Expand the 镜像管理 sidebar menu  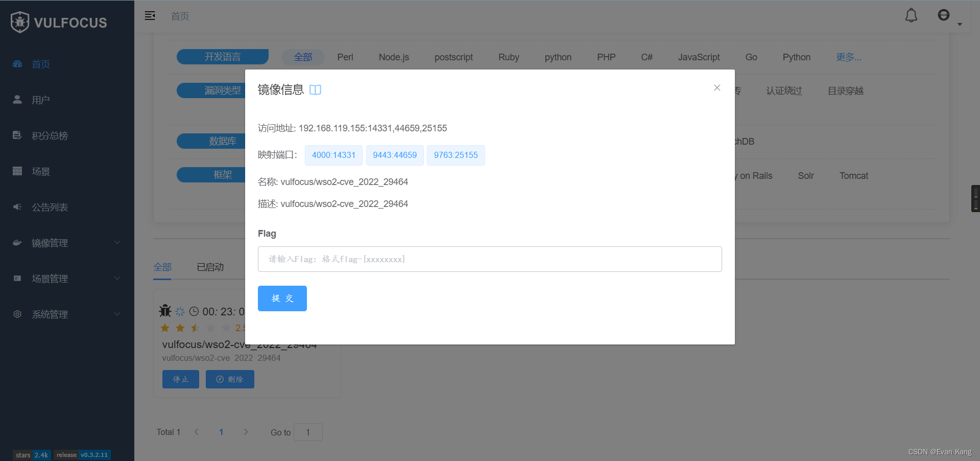pyautogui.click(x=50, y=243)
